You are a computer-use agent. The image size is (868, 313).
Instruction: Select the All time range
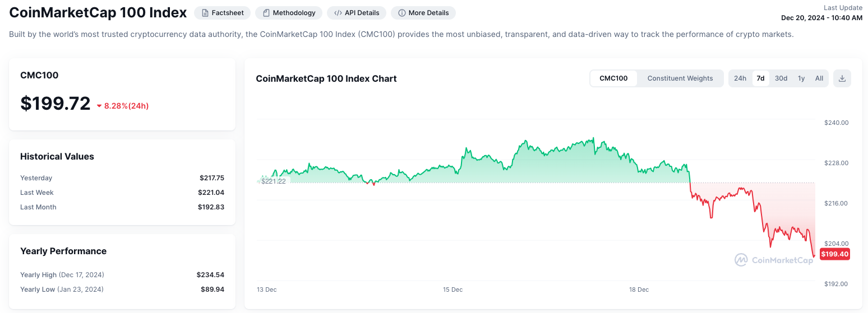pyautogui.click(x=819, y=78)
